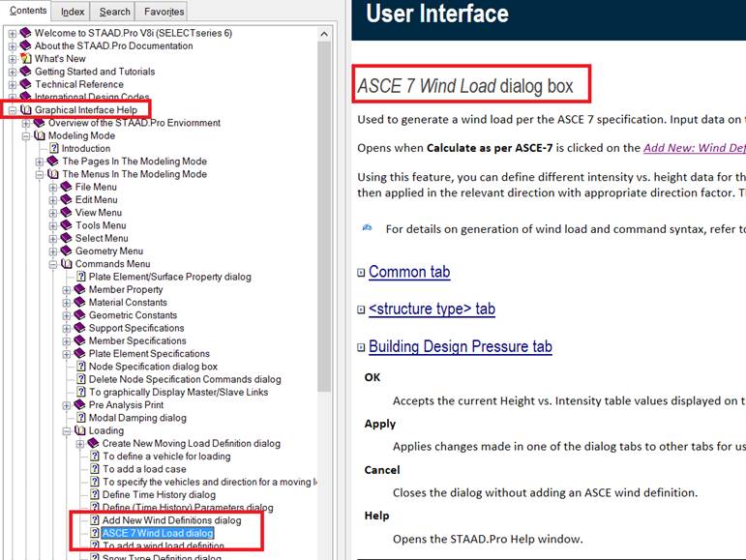The width and height of the screenshot is (746, 560).
Task: Click the page icon beside Modal Damping dialog
Action: pos(81,418)
